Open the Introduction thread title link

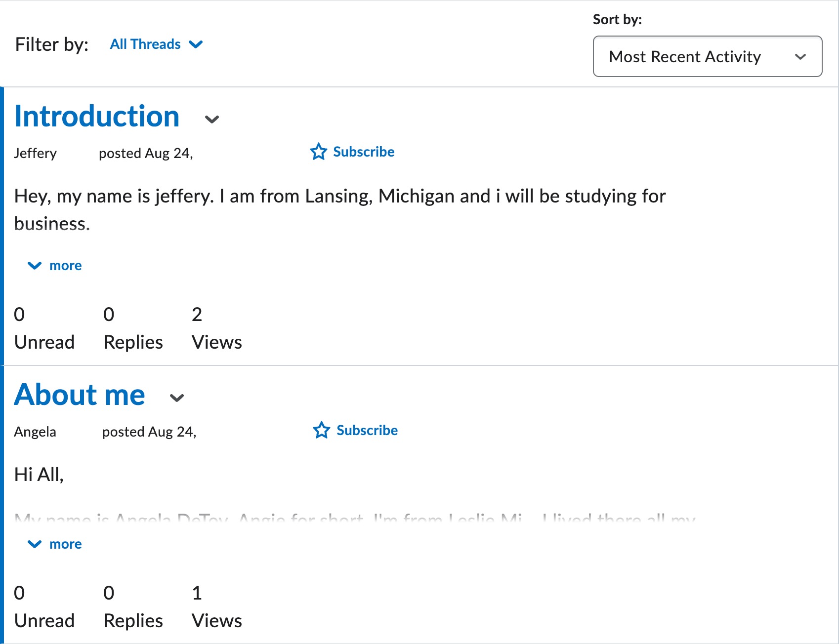(x=97, y=117)
